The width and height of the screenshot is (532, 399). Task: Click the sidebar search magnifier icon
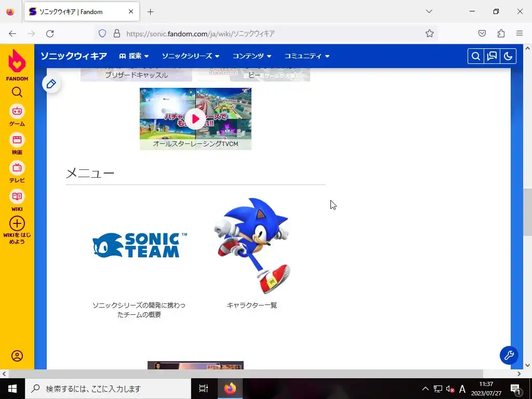17,92
